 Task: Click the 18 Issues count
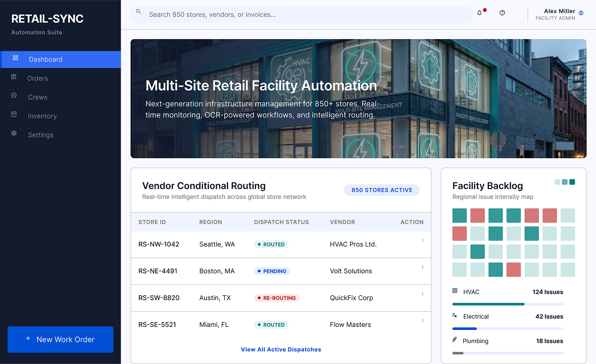(x=550, y=341)
